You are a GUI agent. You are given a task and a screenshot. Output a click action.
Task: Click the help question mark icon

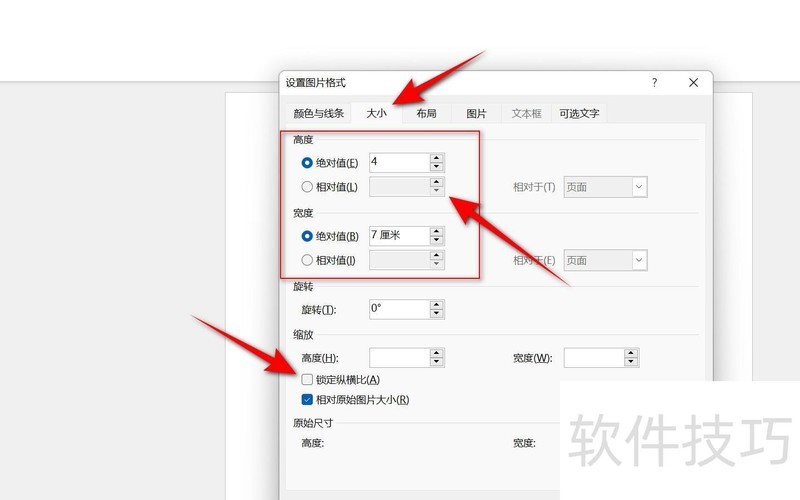coord(654,83)
